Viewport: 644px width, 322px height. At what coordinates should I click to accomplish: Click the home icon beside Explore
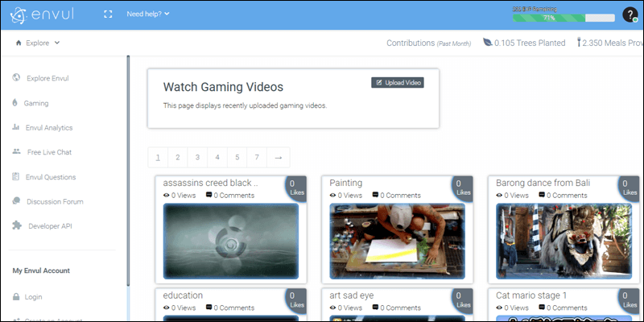pyautogui.click(x=19, y=43)
